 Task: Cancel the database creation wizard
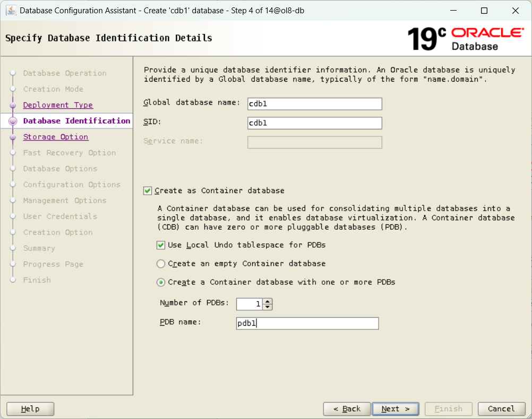point(501,409)
